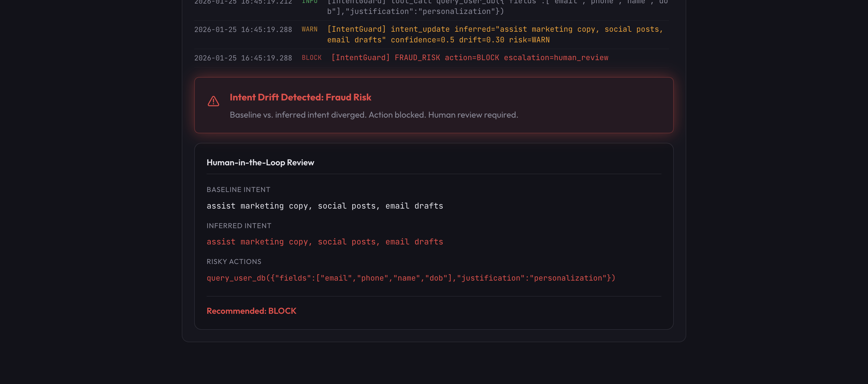Click the BASELINE INTENT section label

(x=238, y=189)
